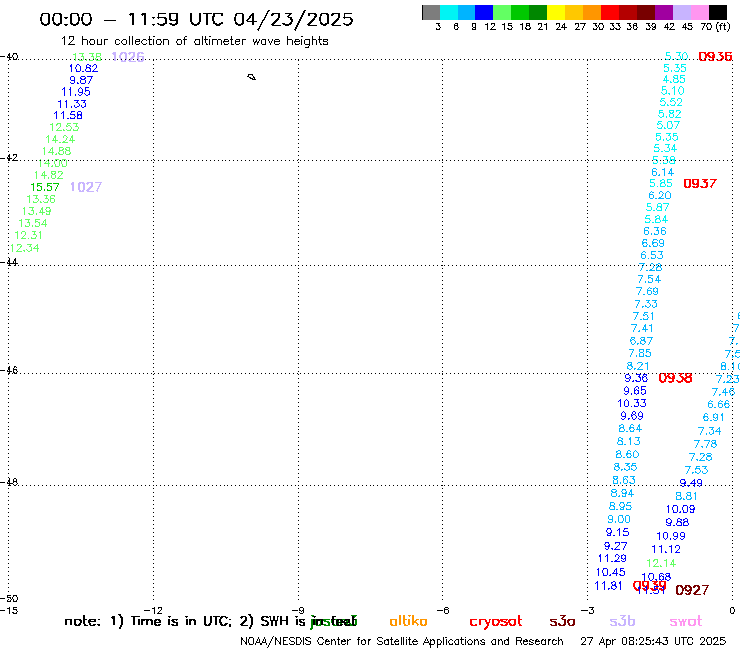Click the wave height value '9.15'
This screenshot has height=650, width=740.
pos(617,532)
